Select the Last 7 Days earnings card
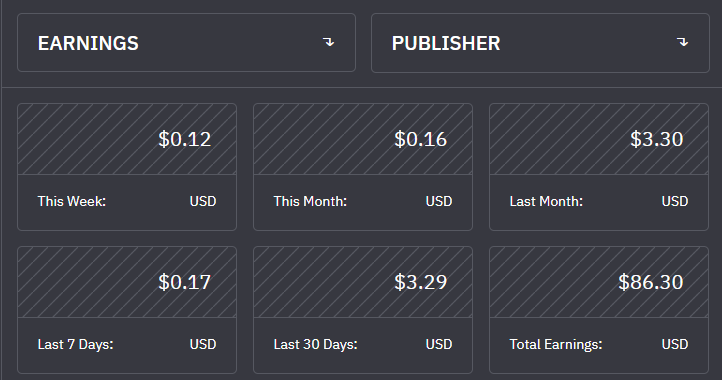 coord(127,310)
